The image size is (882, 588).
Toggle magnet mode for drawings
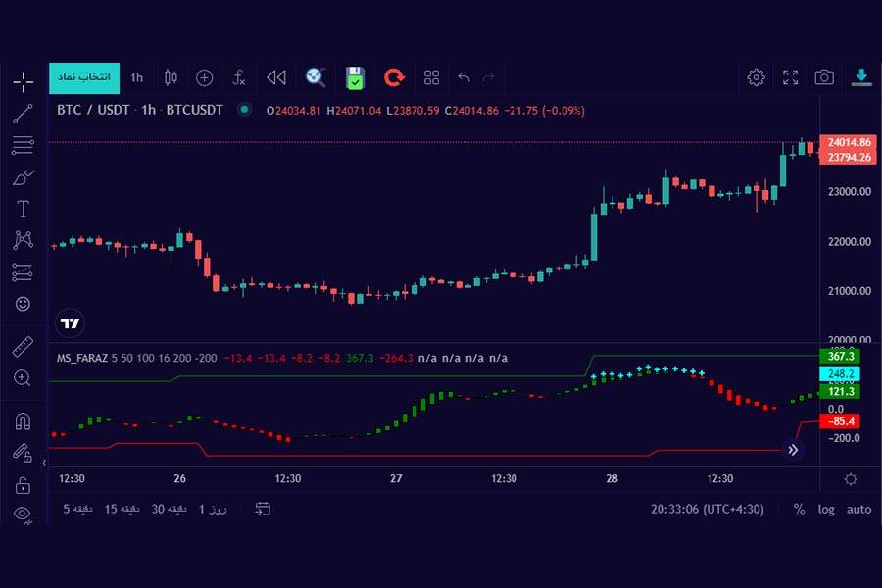click(23, 420)
